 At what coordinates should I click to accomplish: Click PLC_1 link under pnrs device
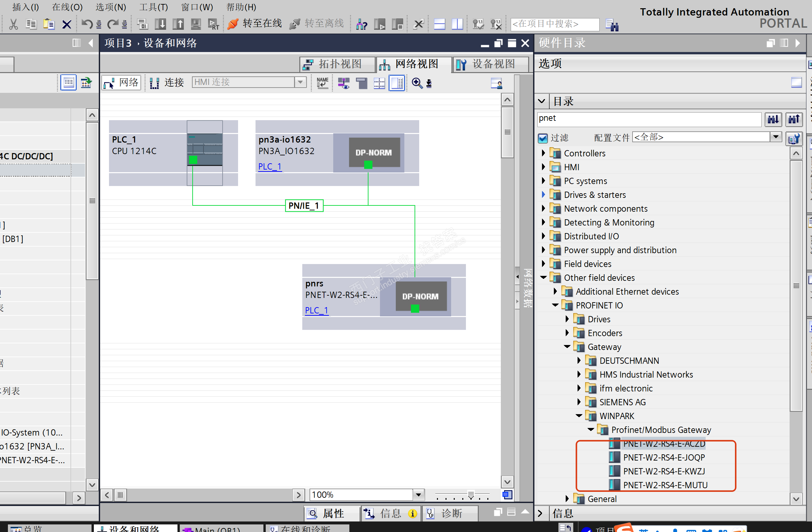pos(316,310)
